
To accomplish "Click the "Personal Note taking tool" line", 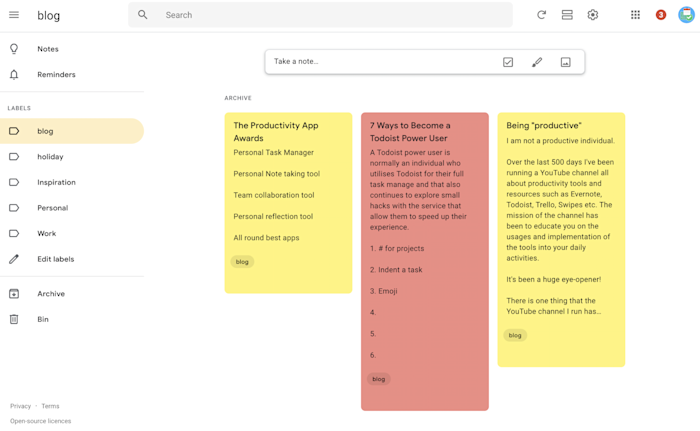I will pos(277,174).
